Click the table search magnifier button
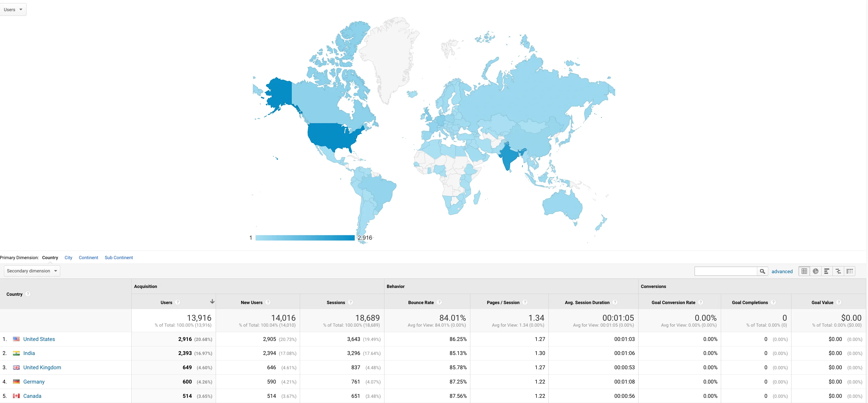This screenshot has width=868, height=403. [x=762, y=271]
